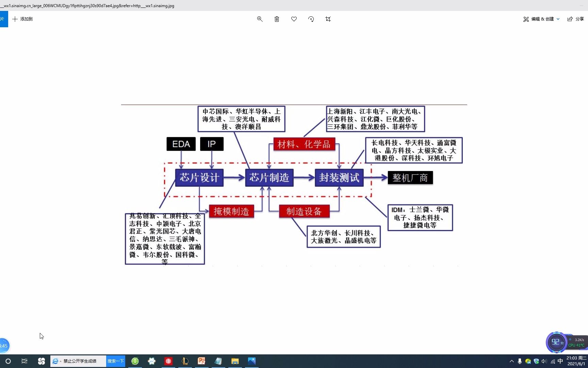Click the IP black box

(x=212, y=144)
